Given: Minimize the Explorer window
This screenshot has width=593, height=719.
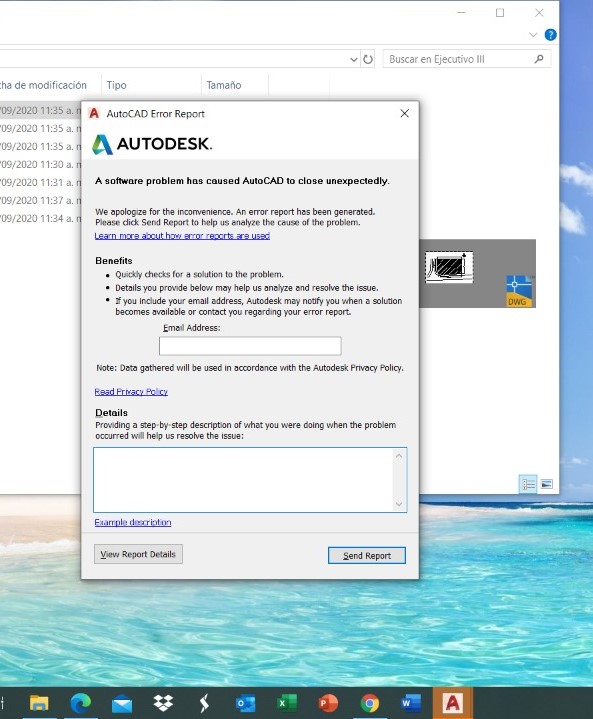Looking at the screenshot, I should 461,13.
